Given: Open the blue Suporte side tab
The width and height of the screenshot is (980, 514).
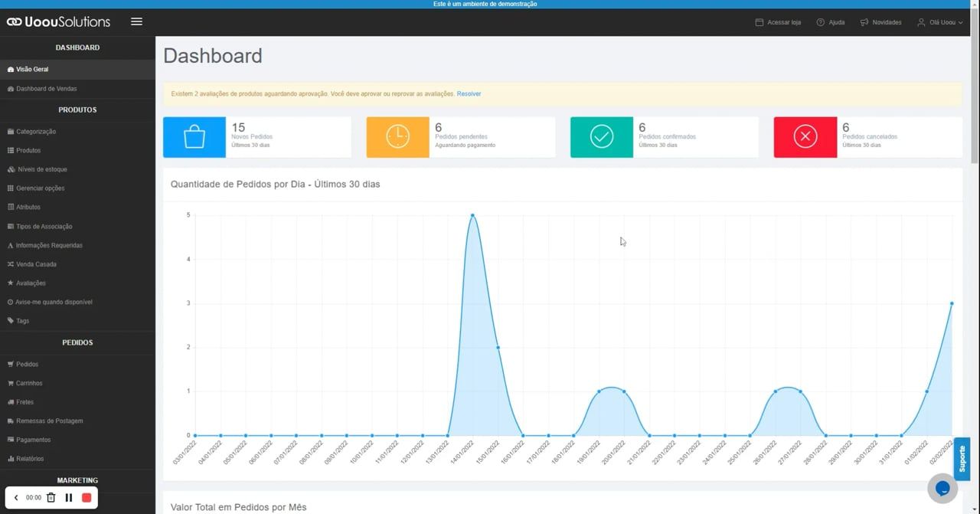Looking at the screenshot, I should tap(962, 459).
